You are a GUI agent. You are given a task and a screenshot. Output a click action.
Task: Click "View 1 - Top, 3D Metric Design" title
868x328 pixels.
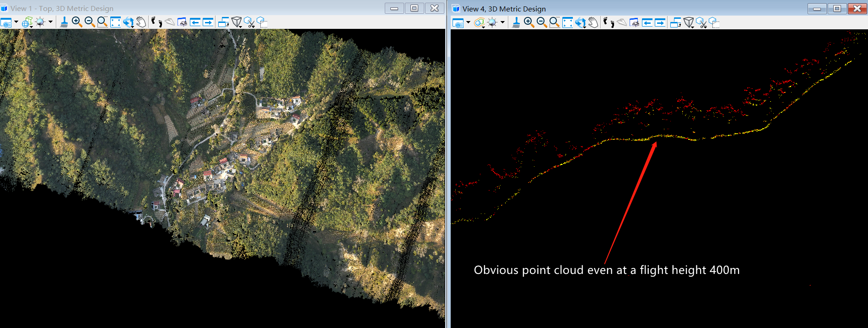(62, 8)
